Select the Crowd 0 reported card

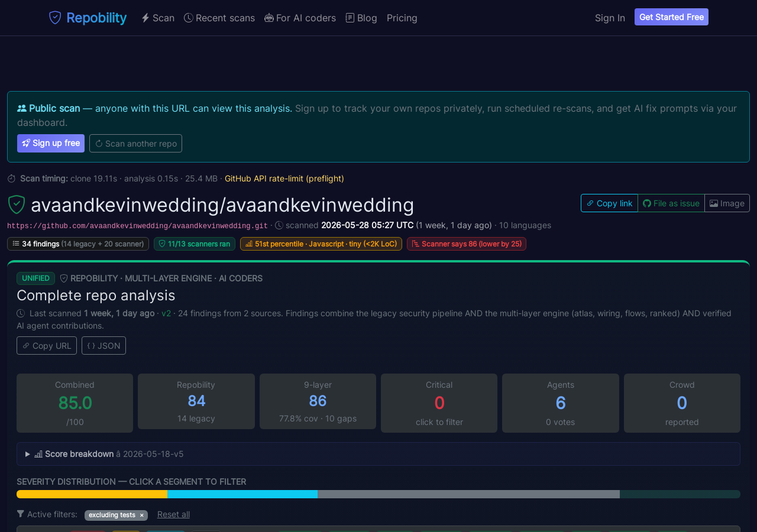(682, 403)
